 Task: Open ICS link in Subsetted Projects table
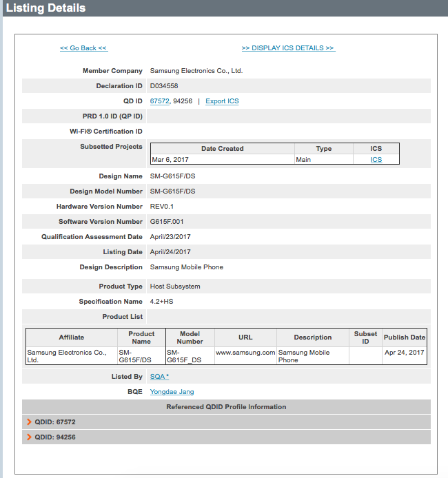click(x=376, y=160)
